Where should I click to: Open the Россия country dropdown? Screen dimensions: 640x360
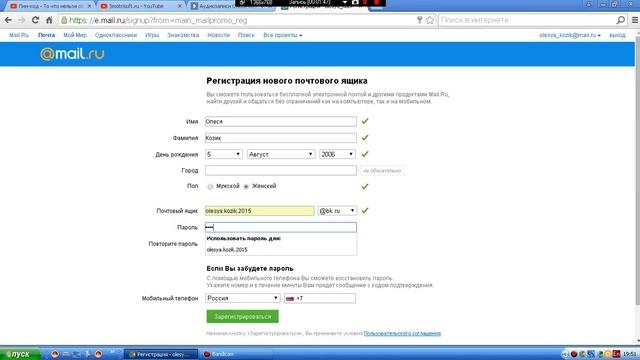(242, 298)
